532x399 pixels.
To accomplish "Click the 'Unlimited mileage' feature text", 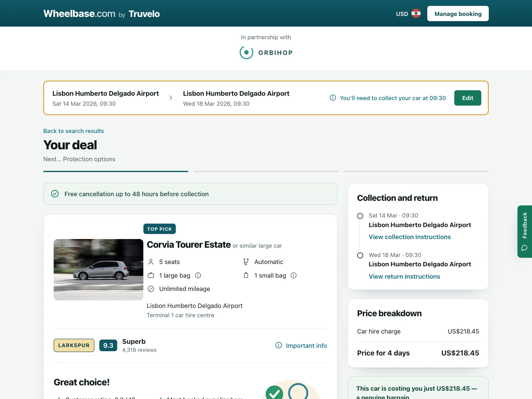I will (185, 289).
